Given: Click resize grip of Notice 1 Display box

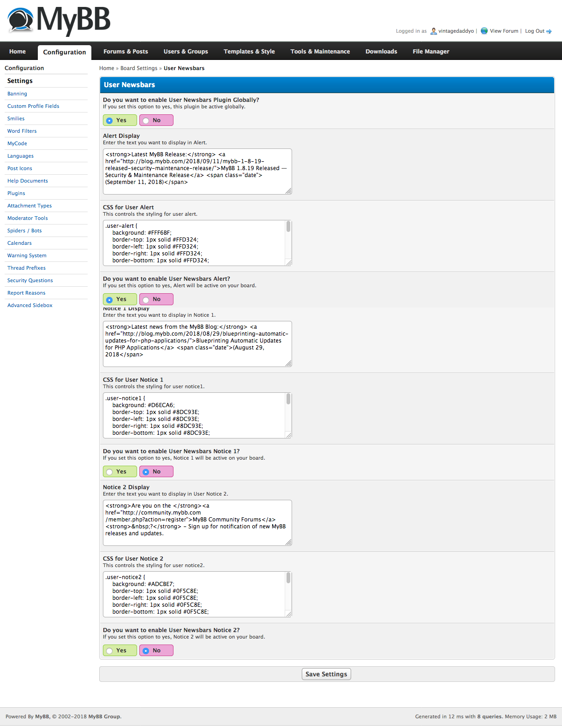Looking at the screenshot, I should point(288,363).
